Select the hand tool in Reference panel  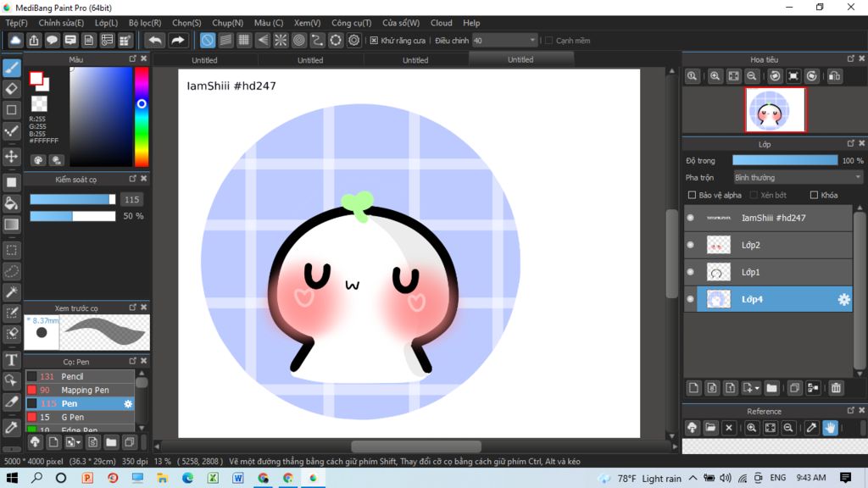pos(830,428)
